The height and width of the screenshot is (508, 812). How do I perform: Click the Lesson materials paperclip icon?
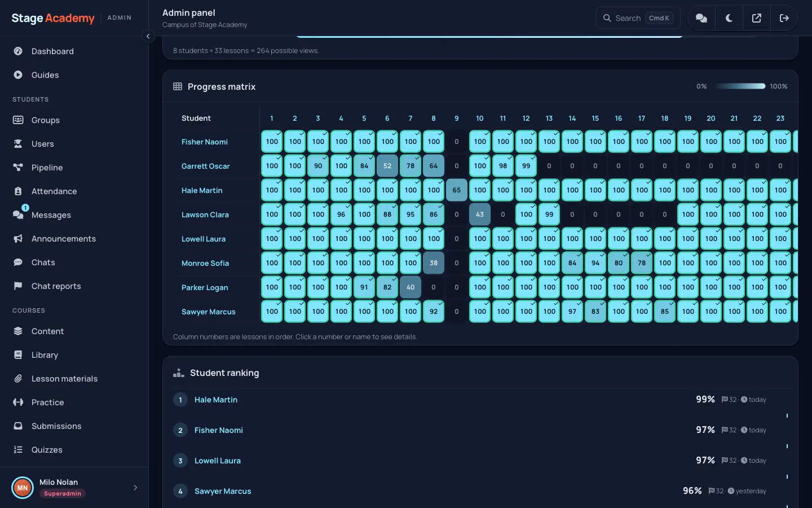click(18, 379)
